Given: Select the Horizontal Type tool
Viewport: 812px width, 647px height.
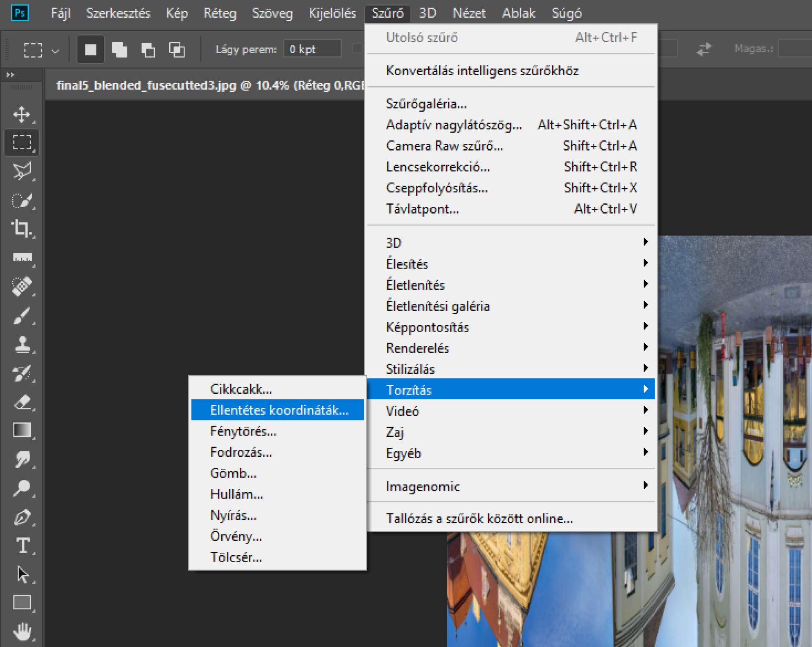Looking at the screenshot, I should click(x=22, y=546).
